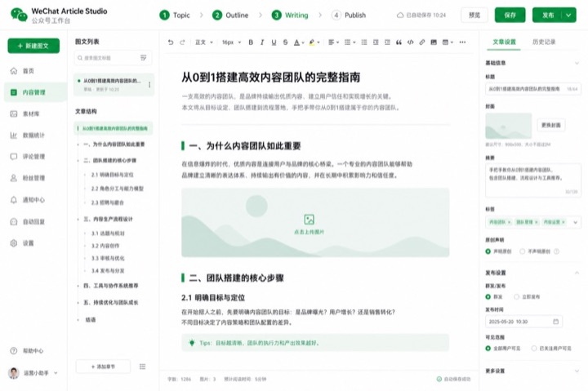Select the 全部用户可见 radio option
588x391 pixels.
488,349
